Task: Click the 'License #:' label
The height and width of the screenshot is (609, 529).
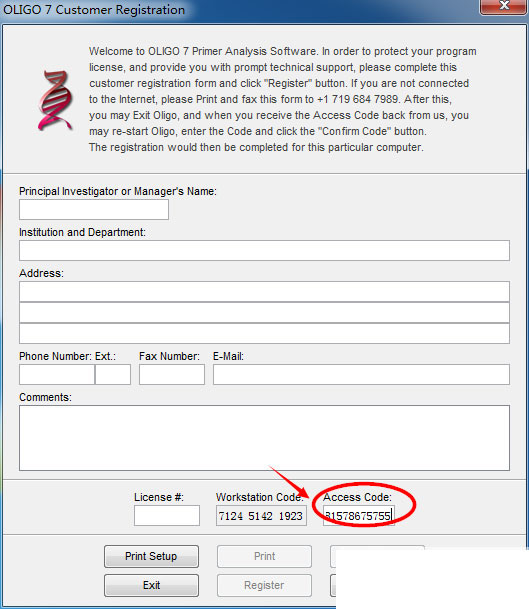Action: [x=158, y=497]
